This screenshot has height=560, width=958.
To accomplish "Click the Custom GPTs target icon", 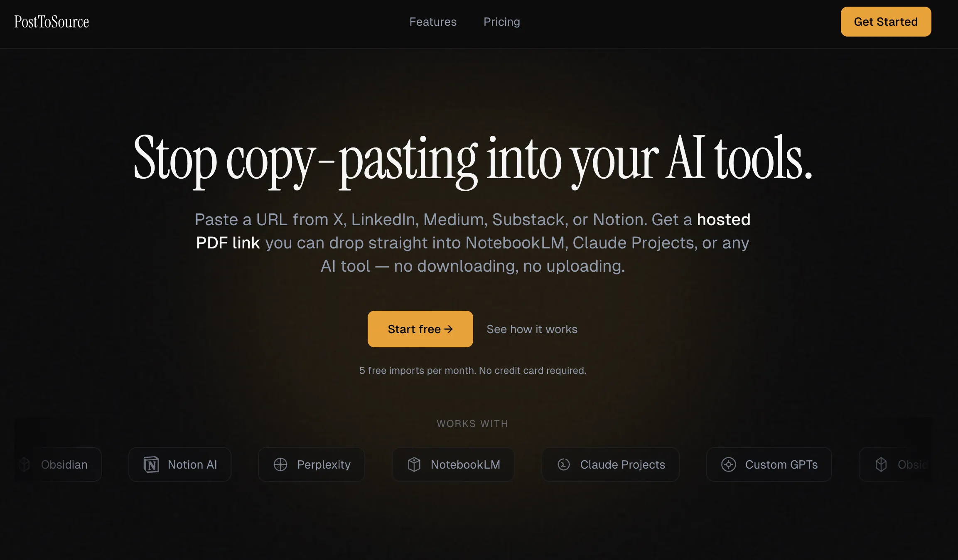I will click(729, 464).
